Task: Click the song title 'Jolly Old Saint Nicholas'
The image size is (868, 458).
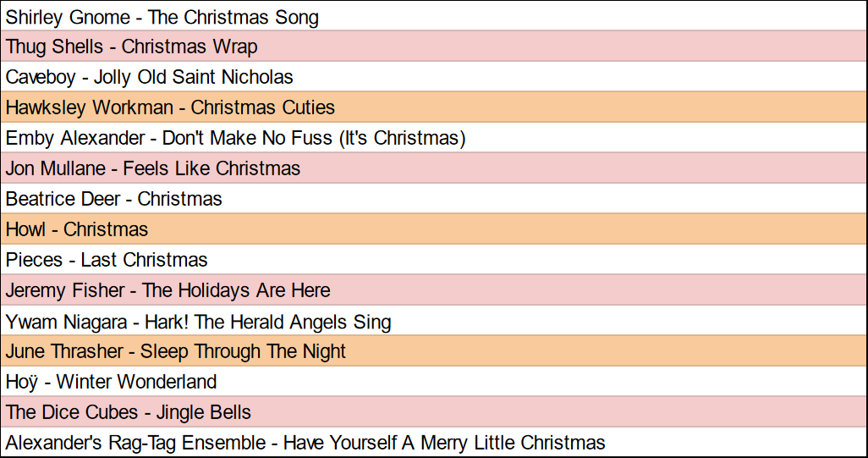Action: pos(194,77)
